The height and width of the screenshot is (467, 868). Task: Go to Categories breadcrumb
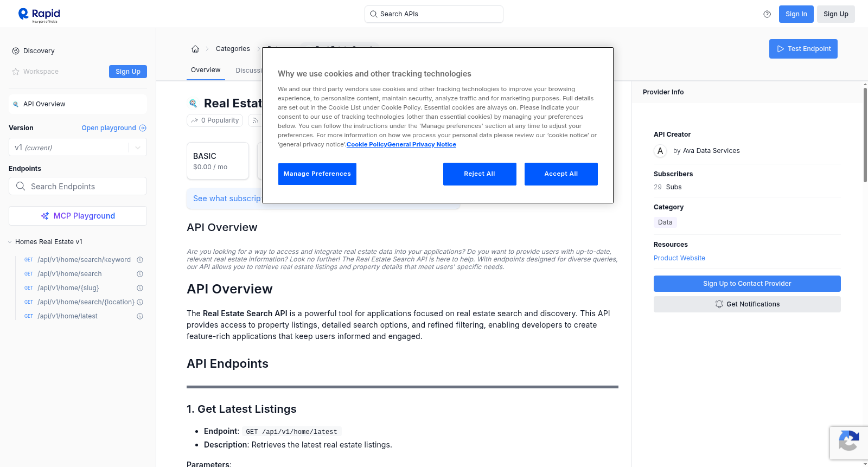233,49
